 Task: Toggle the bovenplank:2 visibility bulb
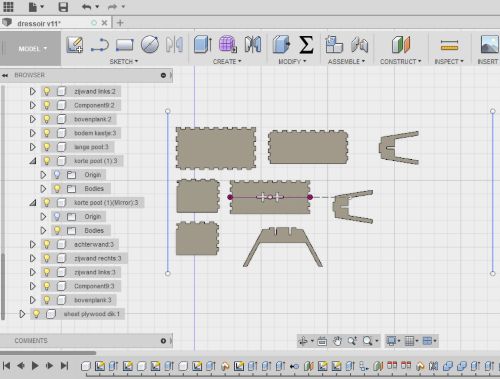click(47, 119)
